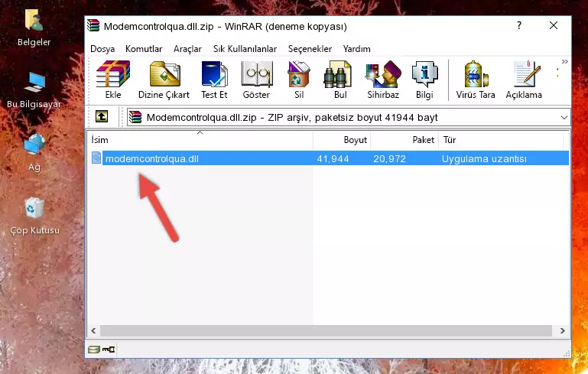This screenshot has height=374, width=588.
Task: Click the modemcontrolqua.dll file icon
Action: [96, 158]
